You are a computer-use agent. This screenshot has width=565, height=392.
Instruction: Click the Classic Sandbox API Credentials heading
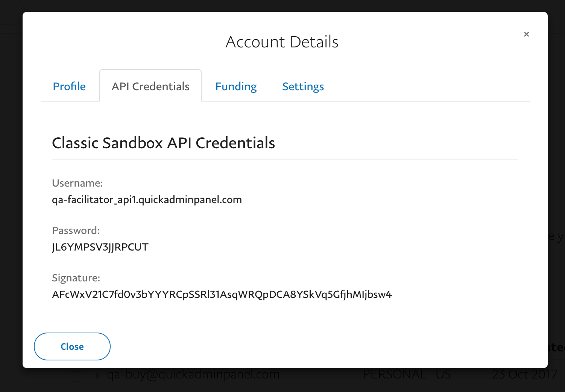pos(163,143)
